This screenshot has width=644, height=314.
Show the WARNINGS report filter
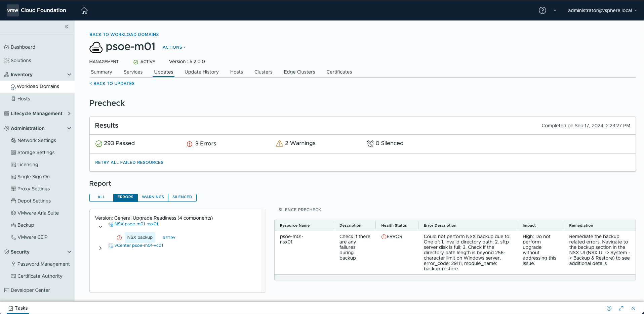[x=153, y=197]
